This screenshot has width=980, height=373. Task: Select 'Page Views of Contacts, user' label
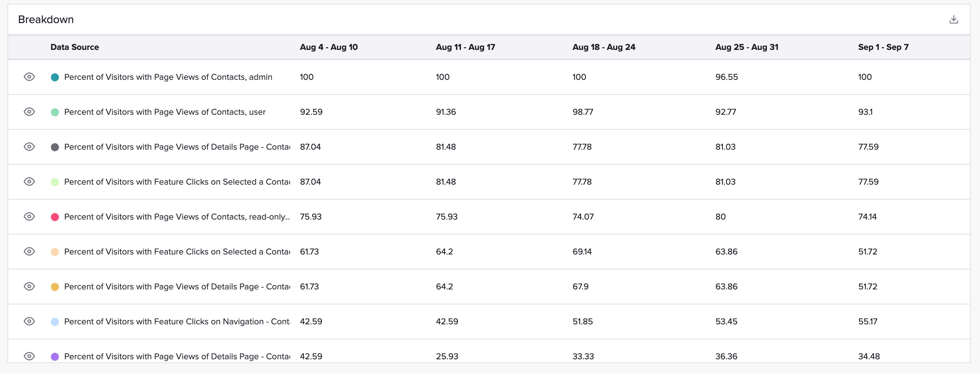click(x=165, y=112)
